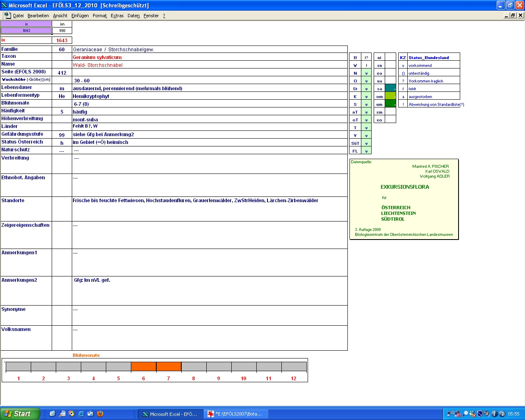Select the Seite value 412

(62, 73)
